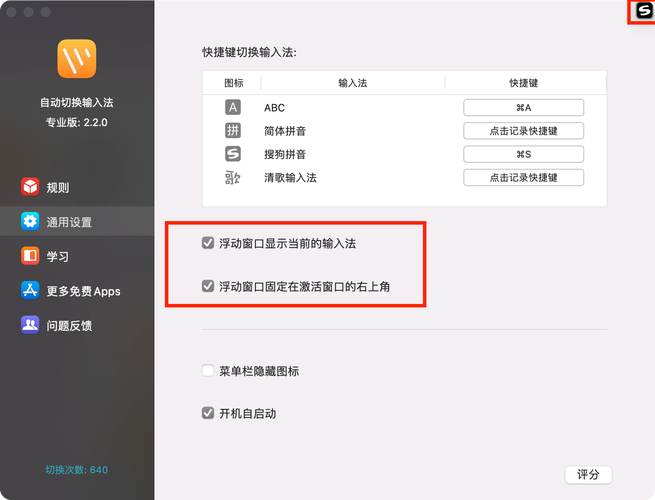Click the 图标 column header
Screen dimensions: 655x500
pos(234,83)
